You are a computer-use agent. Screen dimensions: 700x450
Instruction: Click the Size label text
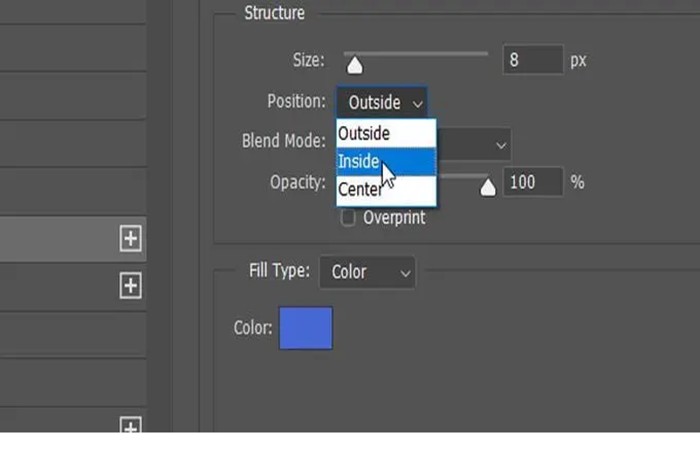tap(307, 61)
